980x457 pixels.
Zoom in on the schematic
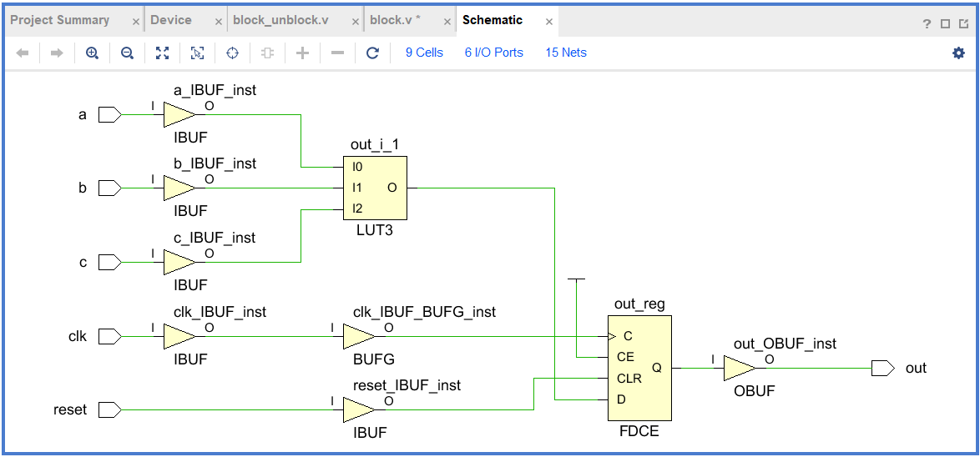point(92,53)
